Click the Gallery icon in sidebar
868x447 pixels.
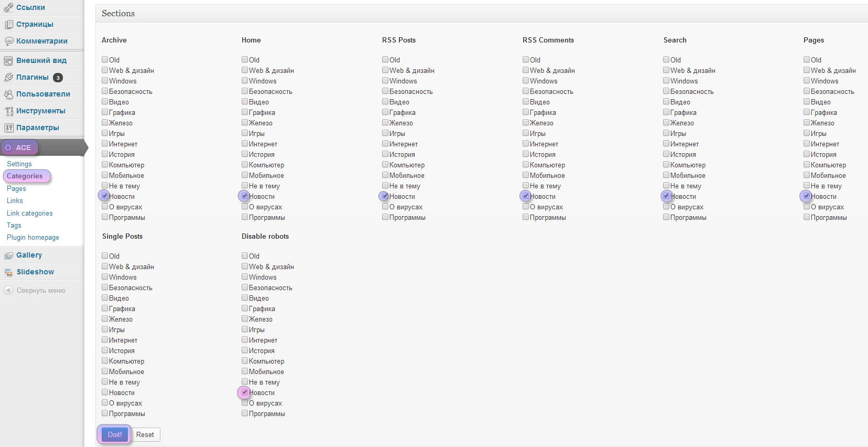coord(8,256)
